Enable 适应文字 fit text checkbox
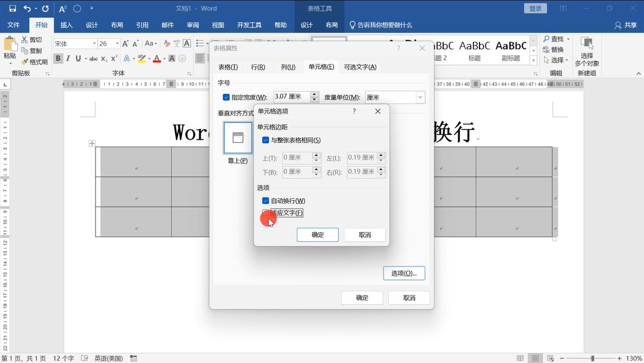 [266, 213]
